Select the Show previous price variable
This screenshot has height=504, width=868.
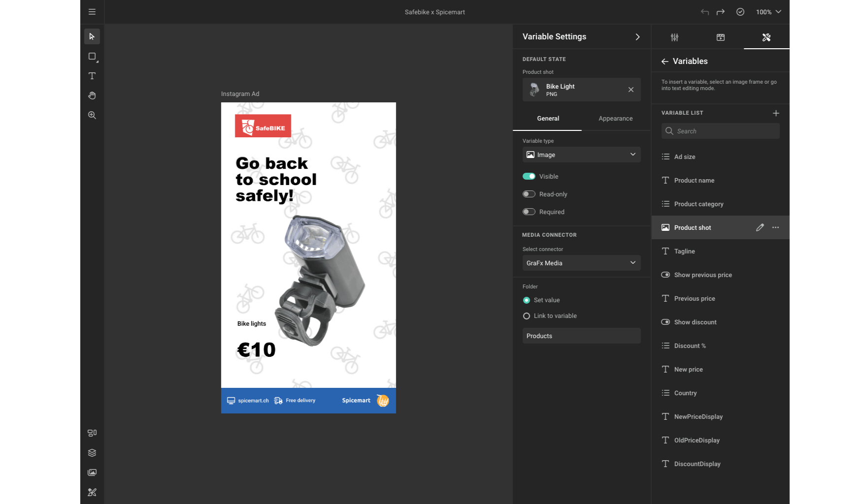pos(721,275)
